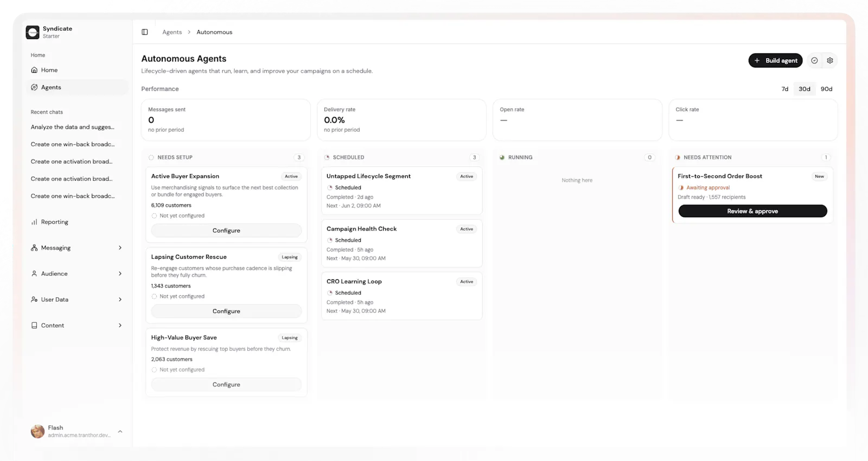Click the Active badge on Active Buyer Expansion
Viewport: 868px width, 461px height.
click(x=291, y=176)
